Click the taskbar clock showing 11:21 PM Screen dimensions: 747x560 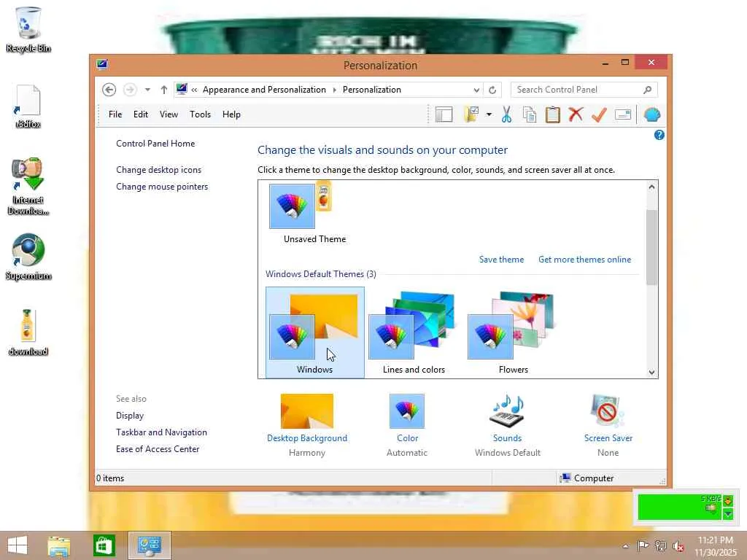[716, 545]
